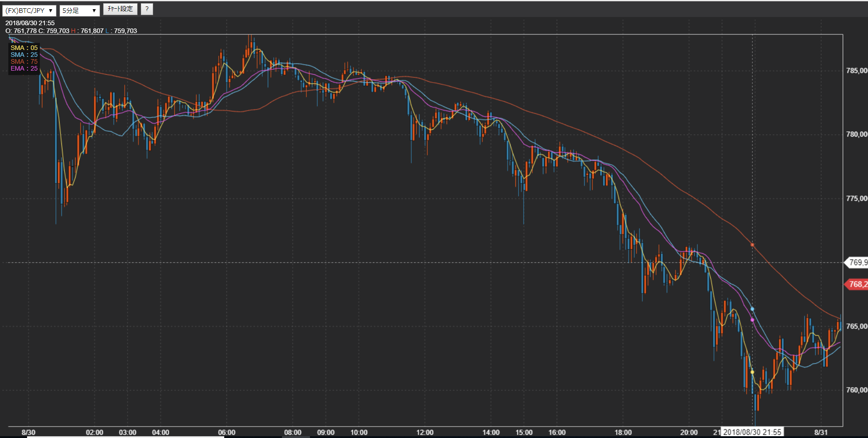868x438 pixels.
Task: Click the yellow SMA : 05 legend entry
Action: point(24,48)
